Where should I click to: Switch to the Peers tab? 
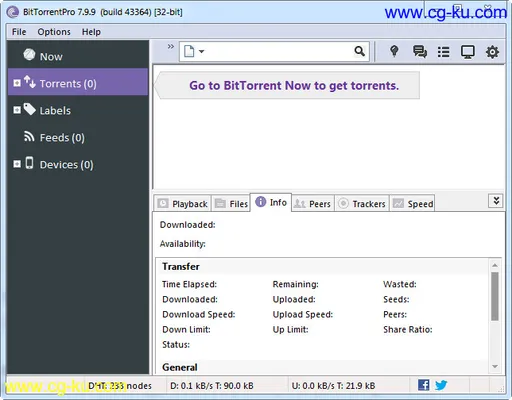pyautogui.click(x=313, y=203)
